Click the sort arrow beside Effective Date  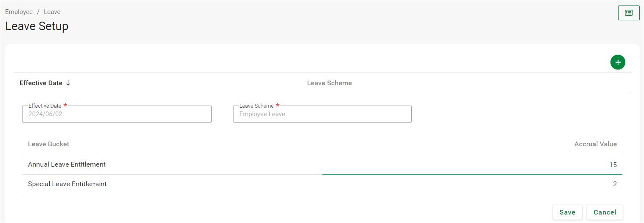(68, 83)
